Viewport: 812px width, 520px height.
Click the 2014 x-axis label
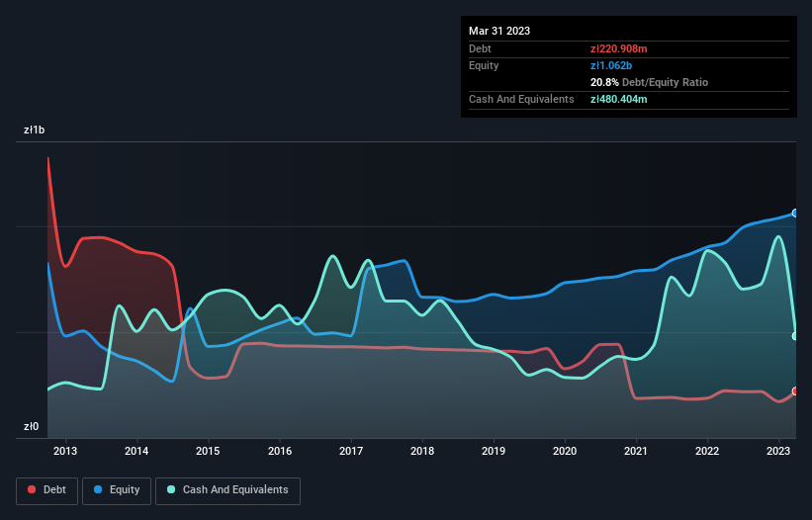pos(136,451)
